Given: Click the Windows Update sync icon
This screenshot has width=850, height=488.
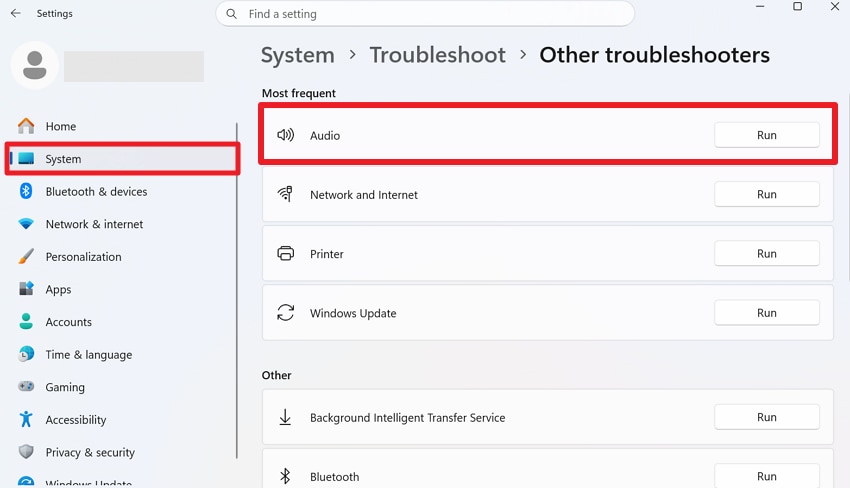Looking at the screenshot, I should coord(286,313).
